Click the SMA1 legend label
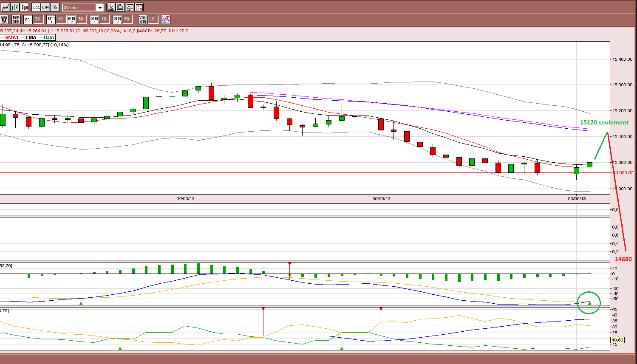 (12, 37)
